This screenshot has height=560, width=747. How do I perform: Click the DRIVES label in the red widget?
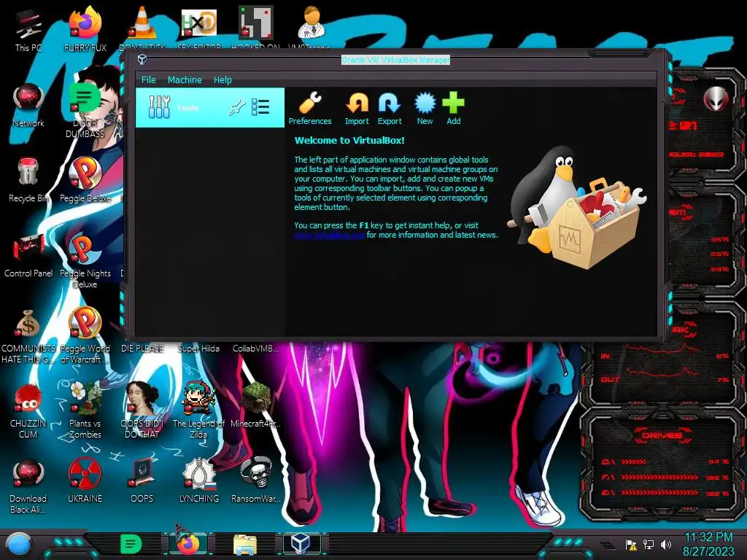pyautogui.click(x=661, y=435)
